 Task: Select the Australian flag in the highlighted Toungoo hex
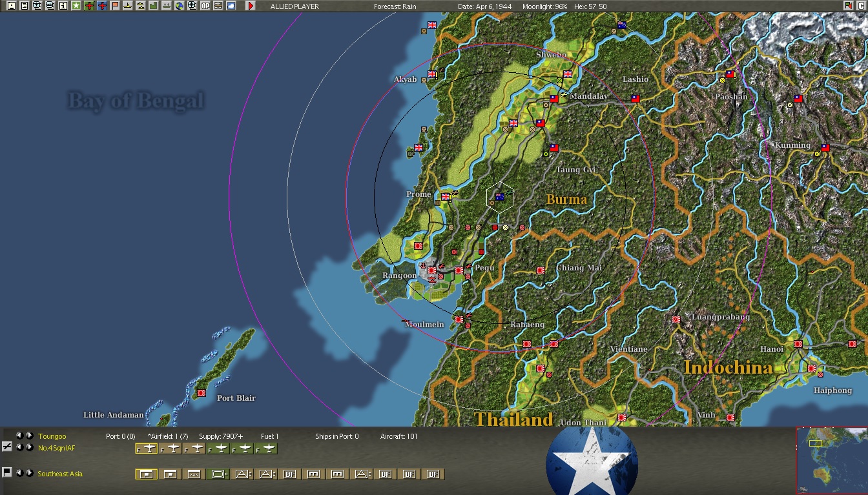tap(499, 197)
